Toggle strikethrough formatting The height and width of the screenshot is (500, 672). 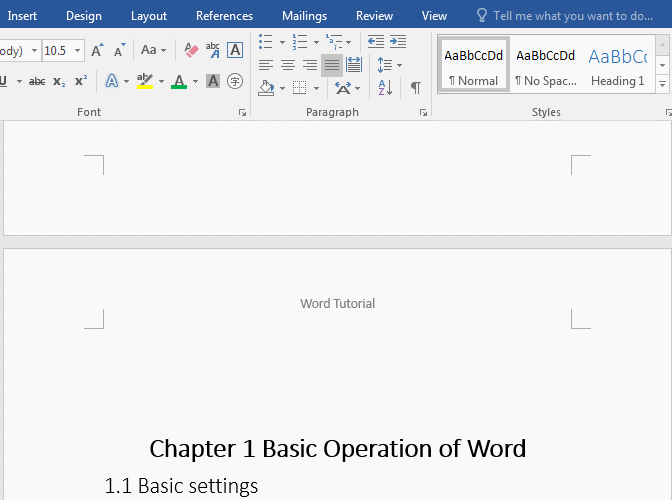[x=37, y=81]
